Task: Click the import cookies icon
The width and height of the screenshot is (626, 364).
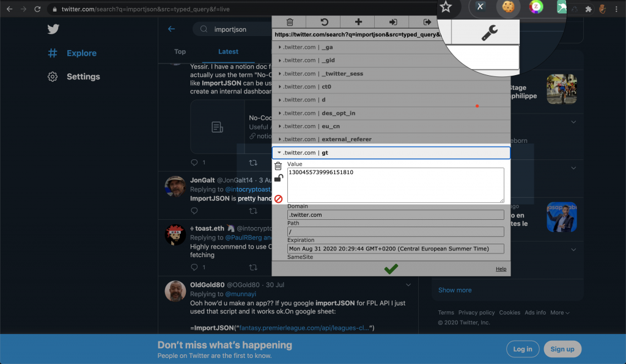Action: [393, 22]
